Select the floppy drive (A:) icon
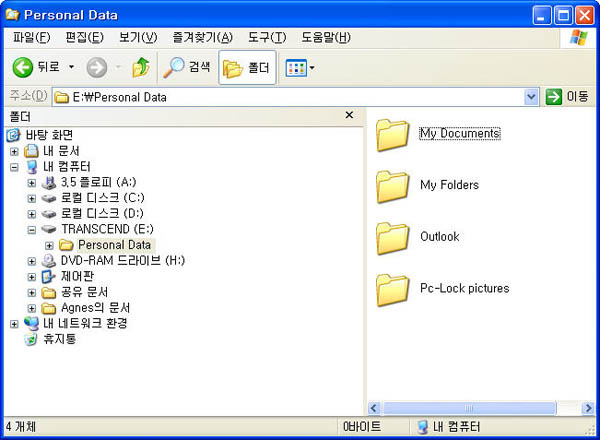This screenshot has width=600, height=440. click(x=49, y=183)
